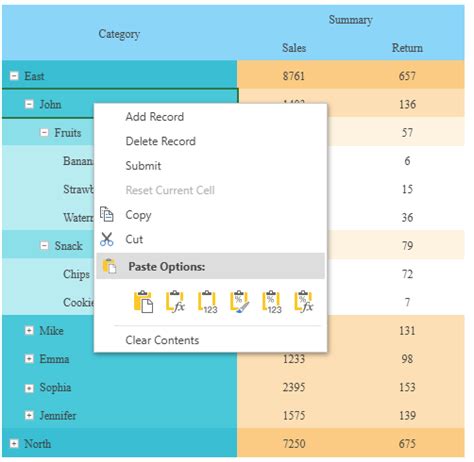Viewport: 474px width, 462px height.
Task: Select Sophia's sales cell 2395
Action: (x=294, y=387)
